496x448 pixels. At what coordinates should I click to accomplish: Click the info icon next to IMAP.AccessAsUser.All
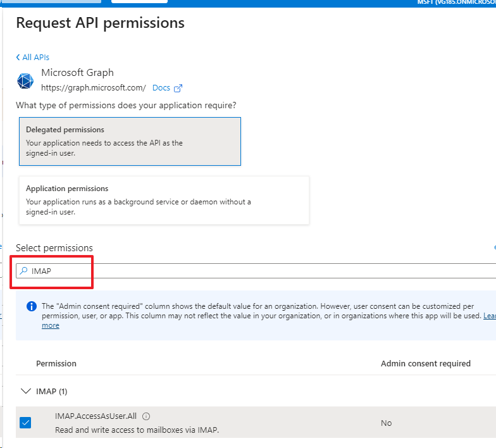[x=146, y=416]
